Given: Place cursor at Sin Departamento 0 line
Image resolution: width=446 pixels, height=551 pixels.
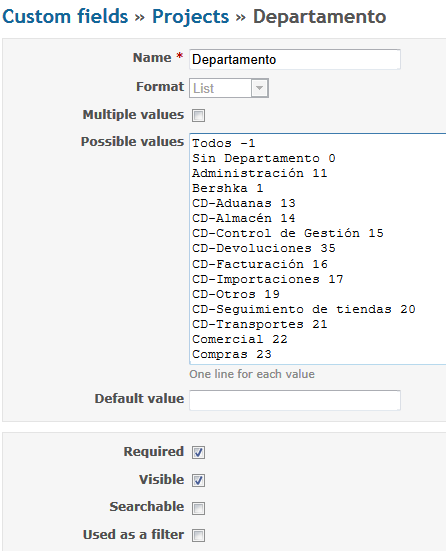Looking at the screenshot, I should 264,158.
